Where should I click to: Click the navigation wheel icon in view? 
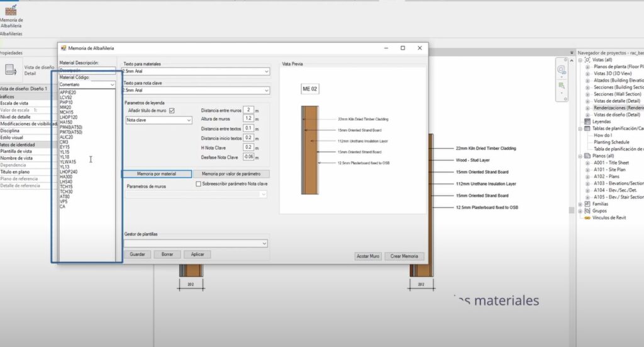562,69
